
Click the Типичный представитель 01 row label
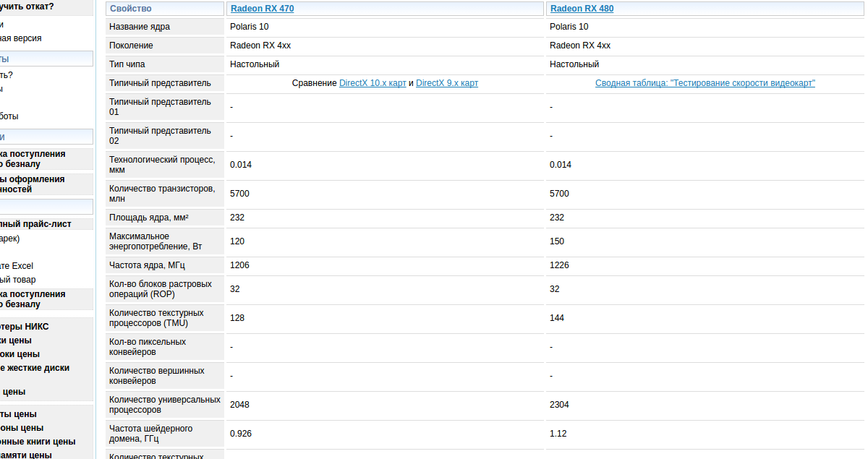coord(160,107)
